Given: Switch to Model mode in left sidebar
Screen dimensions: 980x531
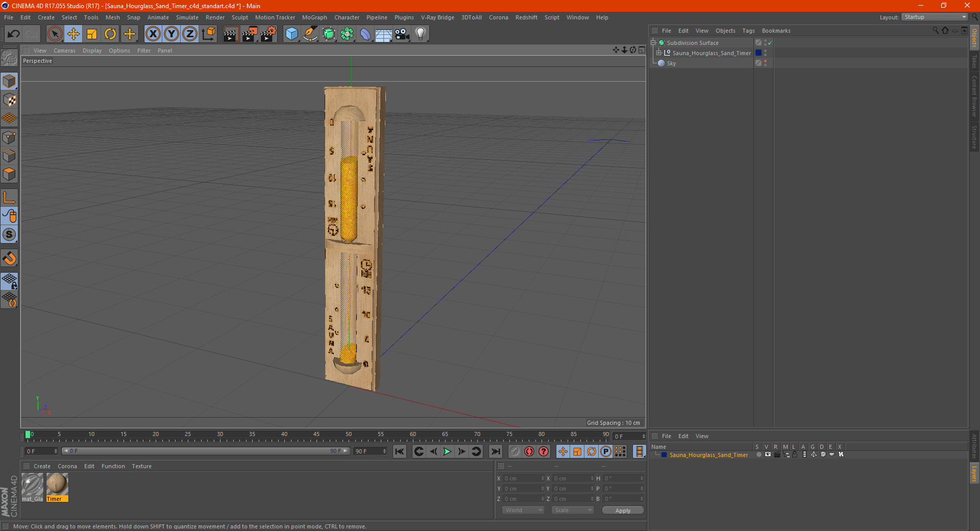Looking at the screenshot, I should click(10, 82).
